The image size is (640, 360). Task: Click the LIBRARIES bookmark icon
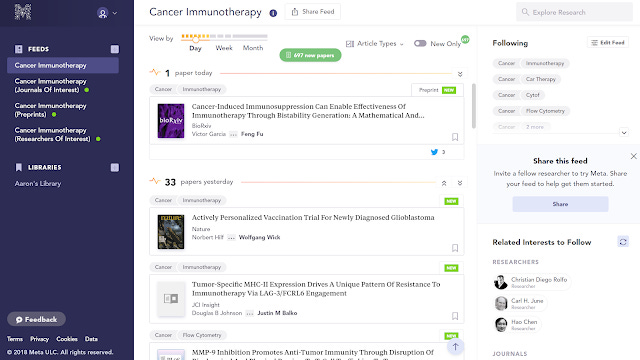(x=19, y=167)
